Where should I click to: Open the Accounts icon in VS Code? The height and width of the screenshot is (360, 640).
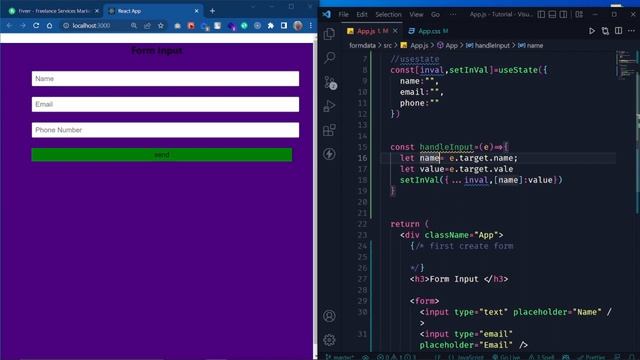[x=329, y=316]
